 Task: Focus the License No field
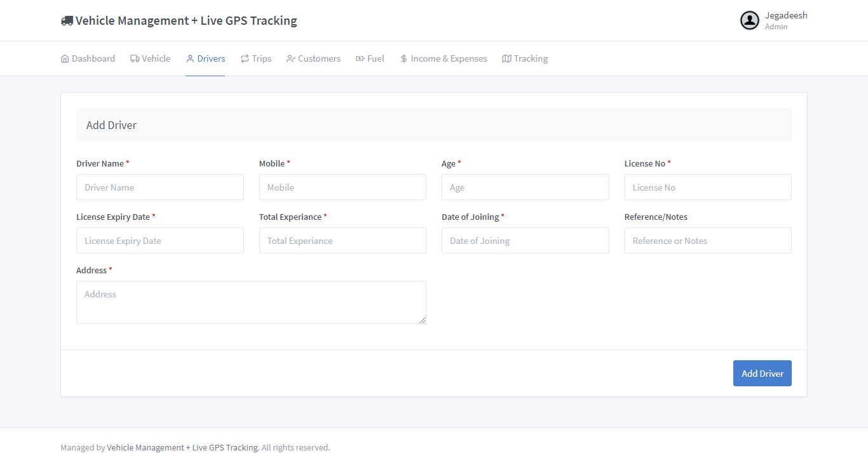(x=708, y=187)
